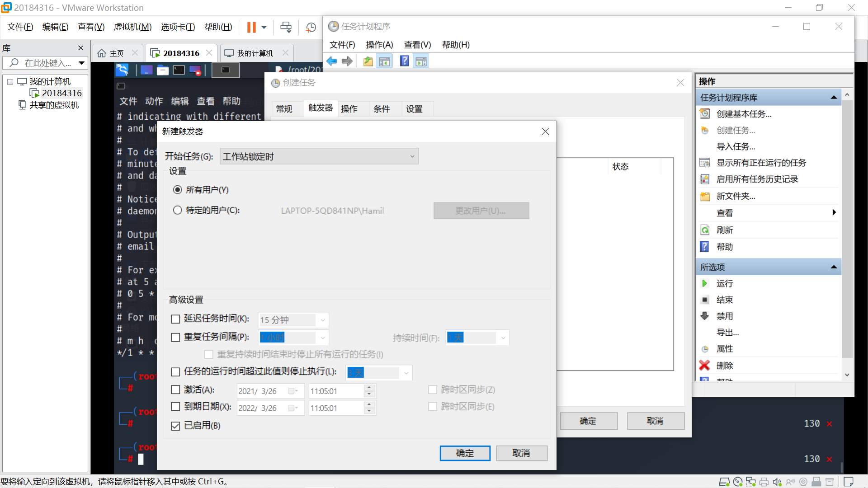Enable the 延迟任务时间 checkbox
The width and height of the screenshot is (868, 488).
coord(175,319)
